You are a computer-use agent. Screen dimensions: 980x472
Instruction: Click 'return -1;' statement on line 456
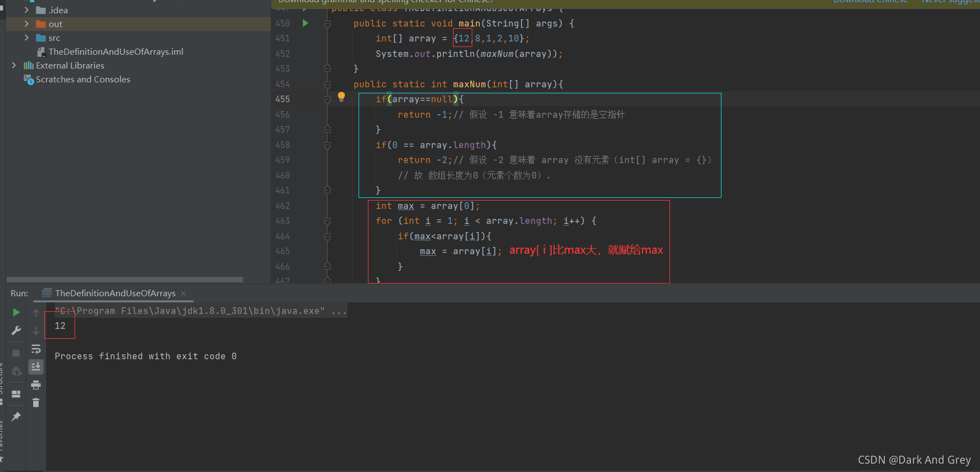click(425, 115)
